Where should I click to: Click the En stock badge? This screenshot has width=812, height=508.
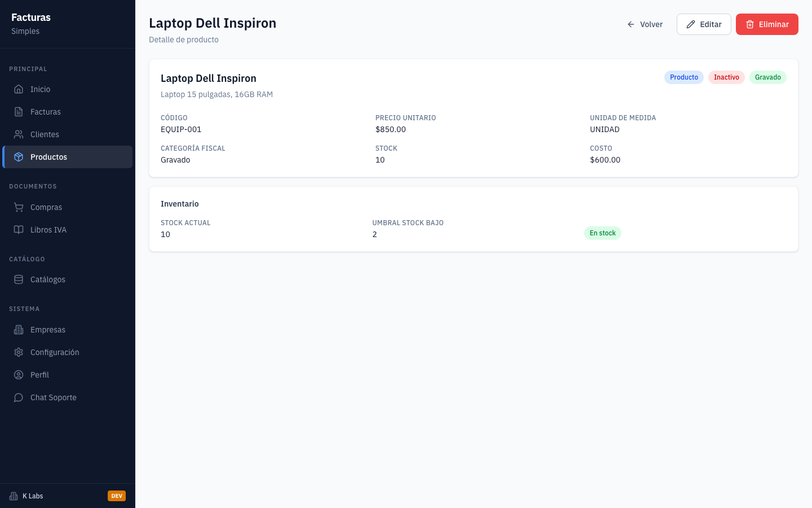coord(603,233)
